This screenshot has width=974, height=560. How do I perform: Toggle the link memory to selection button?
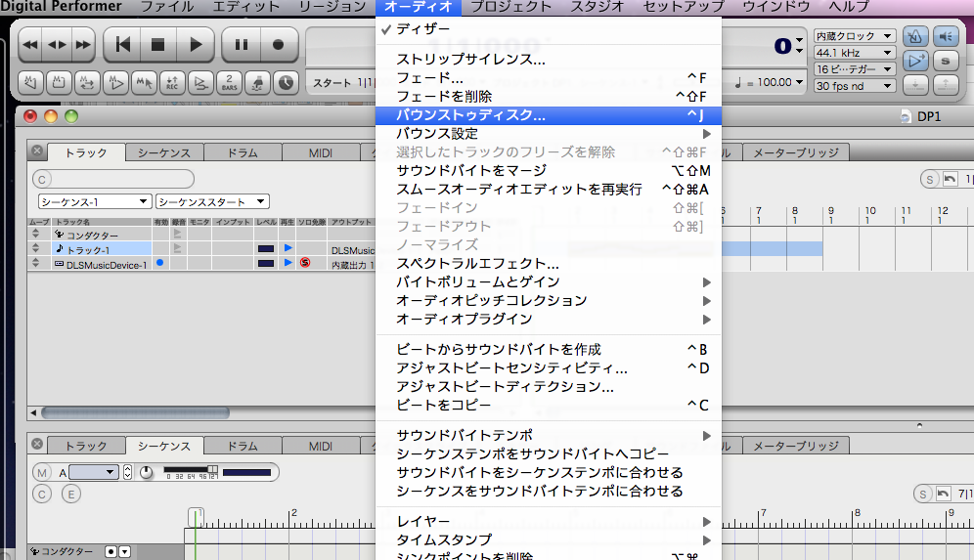click(x=144, y=82)
